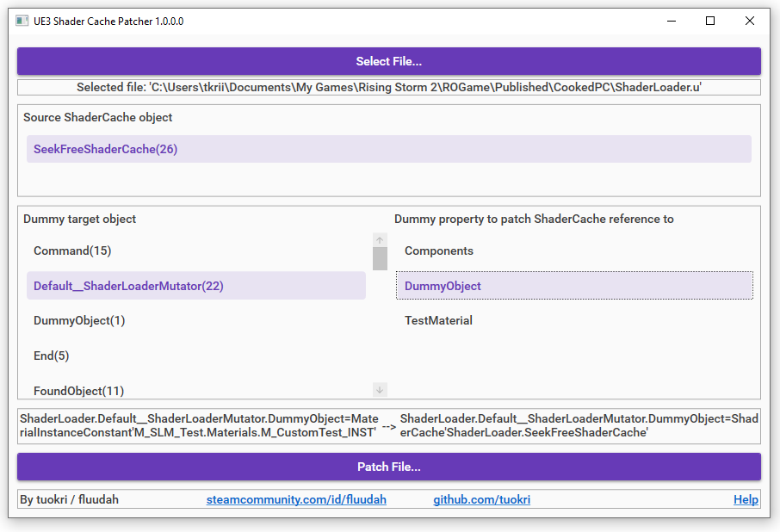Viewport: 780px width, 532px height.
Task: Select SeekFreeShaderCache(26) source object
Action: coord(389,149)
